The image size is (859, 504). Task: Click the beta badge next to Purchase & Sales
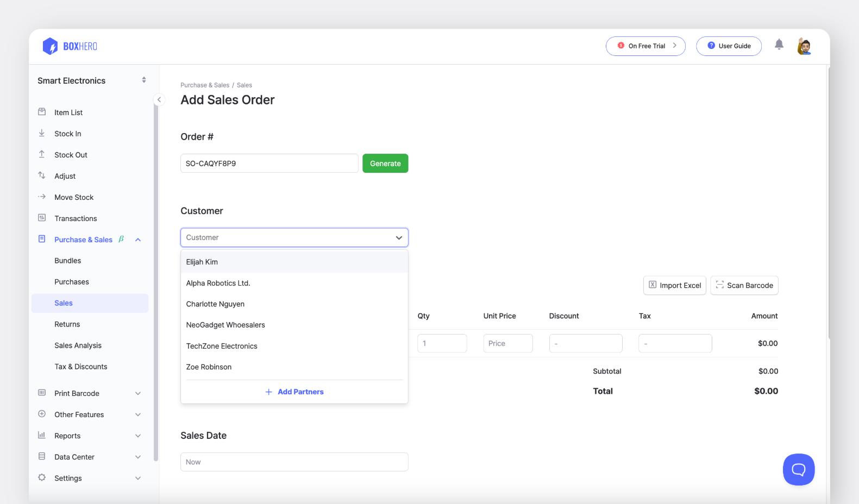tap(121, 239)
